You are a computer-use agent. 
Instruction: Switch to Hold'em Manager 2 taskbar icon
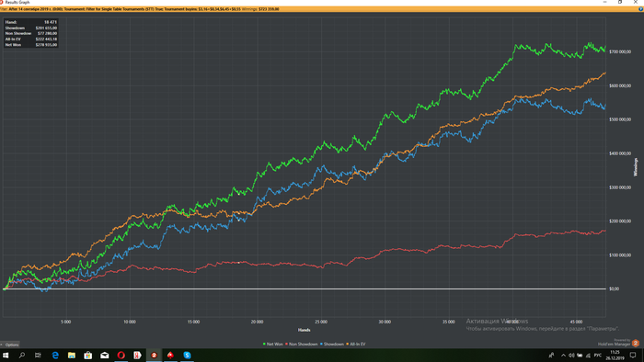(x=154, y=355)
